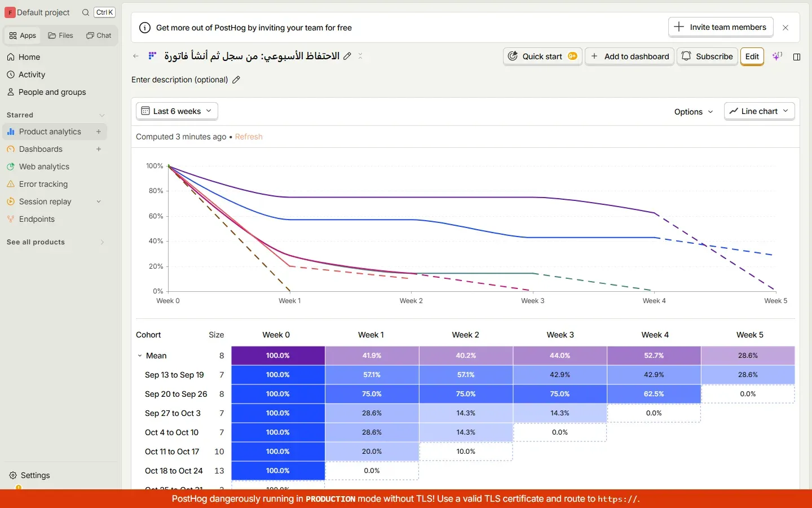
Task: Click the up/down chevrons beside the title
Action: click(x=360, y=56)
